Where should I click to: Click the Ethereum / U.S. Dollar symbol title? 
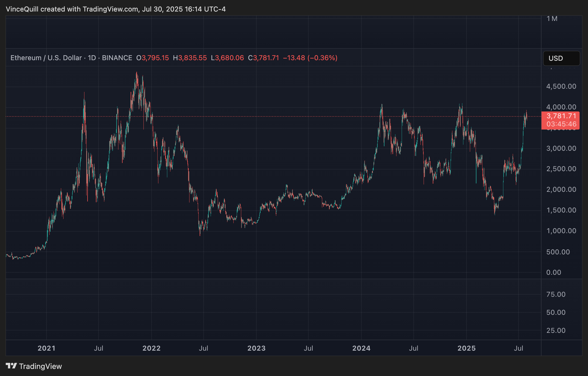click(x=46, y=58)
